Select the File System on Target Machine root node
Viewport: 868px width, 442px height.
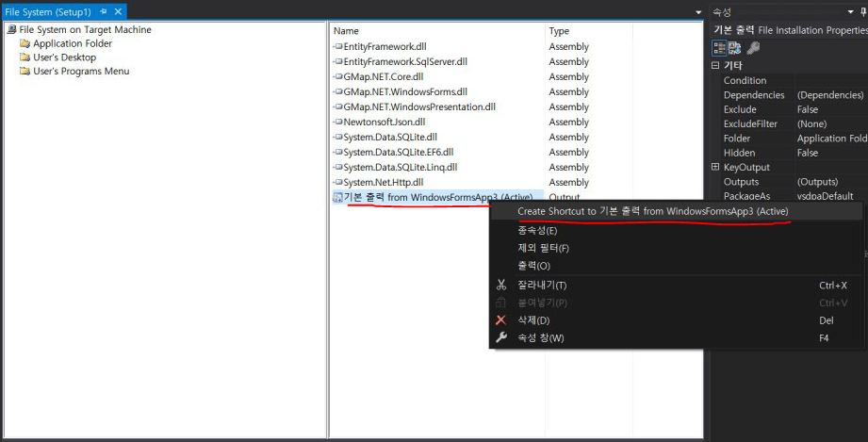click(85, 30)
